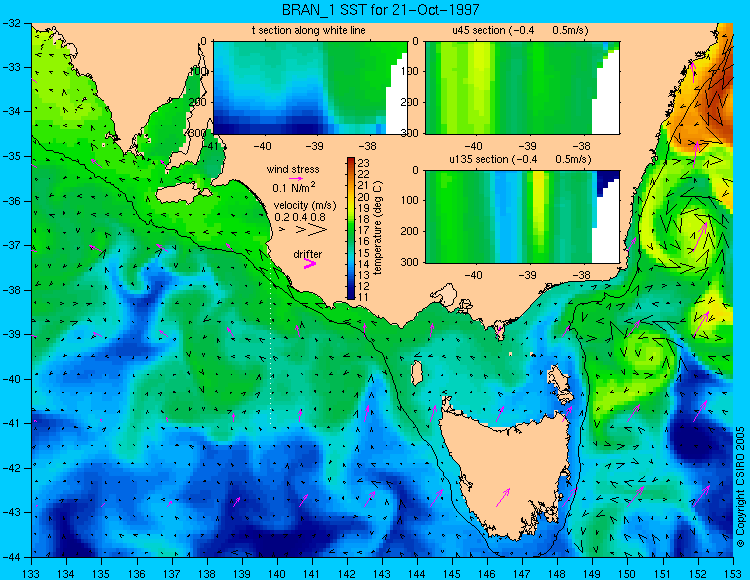
Task: Click the magenta drifter arrowhead symbol
Action: click(x=310, y=263)
